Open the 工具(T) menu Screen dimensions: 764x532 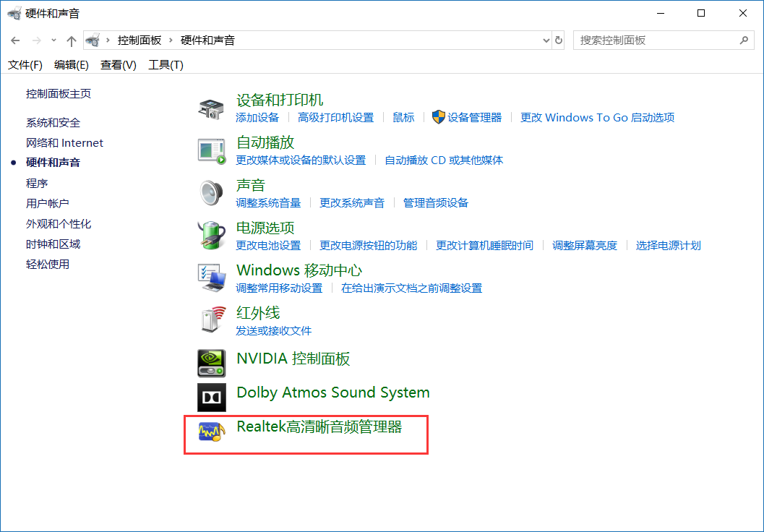click(166, 65)
